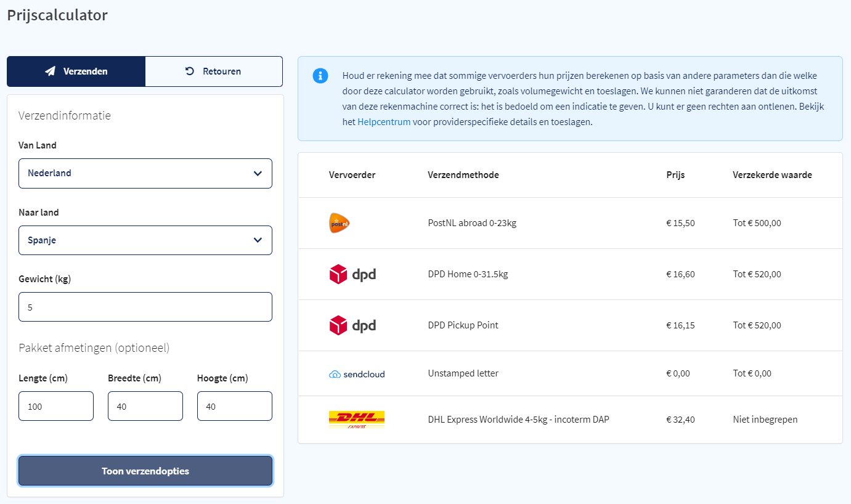Click the DPD logo in DPD Home row
851x504 pixels.
[x=352, y=274]
